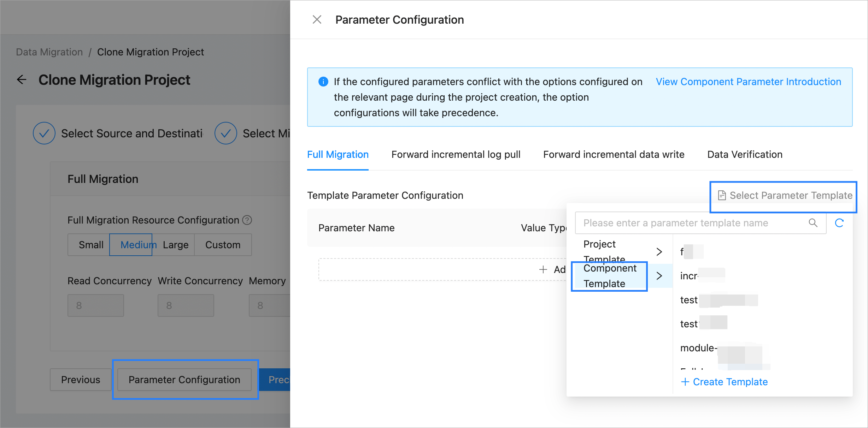Click the checkmark step icon for Select Source and Destination

tap(44, 133)
